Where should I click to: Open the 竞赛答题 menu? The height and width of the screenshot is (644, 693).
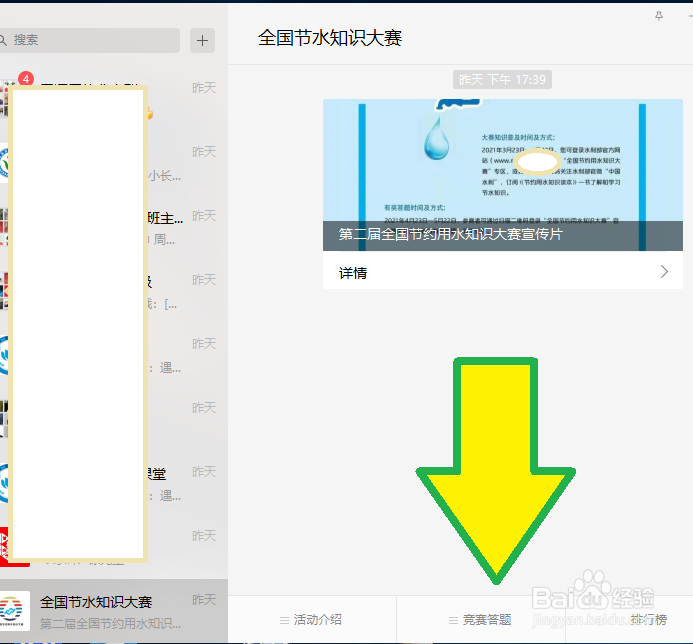(x=480, y=620)
